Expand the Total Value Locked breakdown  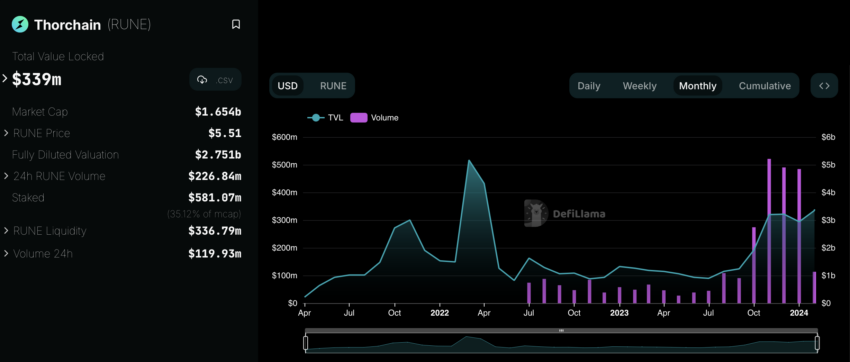(x=5, y=79)
